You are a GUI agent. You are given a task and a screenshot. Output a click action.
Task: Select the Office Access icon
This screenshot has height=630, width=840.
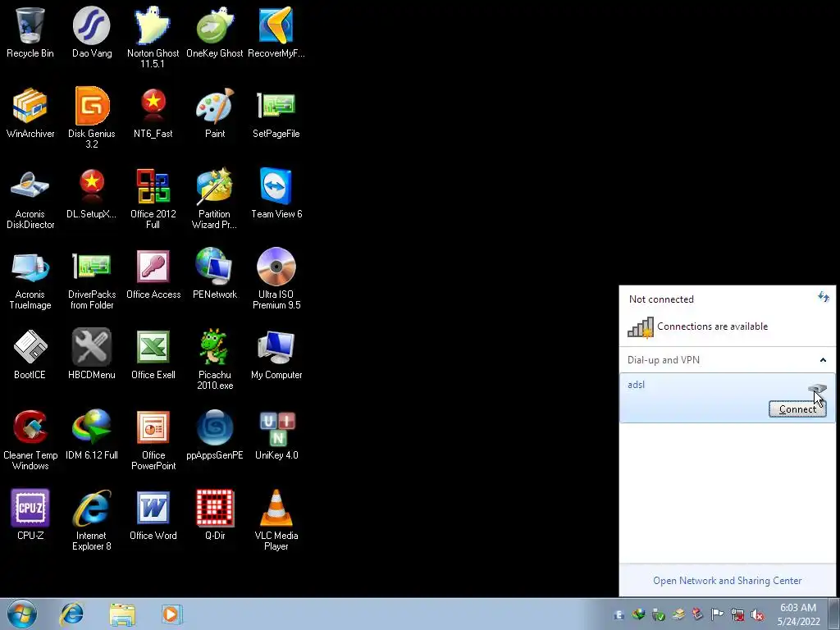pos(153,273)
